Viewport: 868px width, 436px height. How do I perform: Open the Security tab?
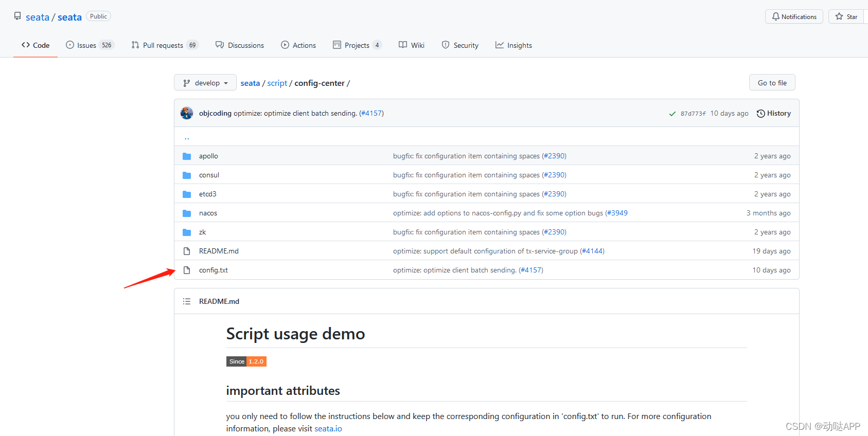(x=460, y=45)
